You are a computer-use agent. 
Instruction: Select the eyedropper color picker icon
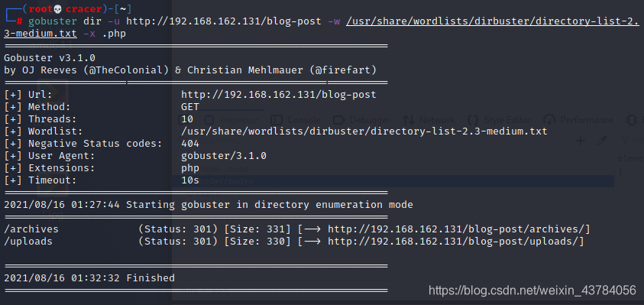(602, 141)
